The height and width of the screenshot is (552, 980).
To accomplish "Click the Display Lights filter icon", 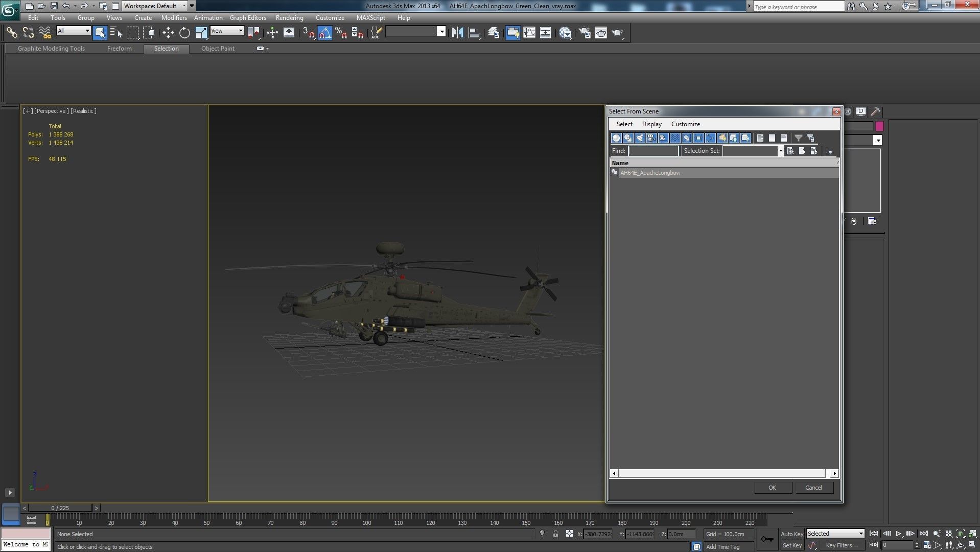I will pyautogui.click(x=640, y=138).
